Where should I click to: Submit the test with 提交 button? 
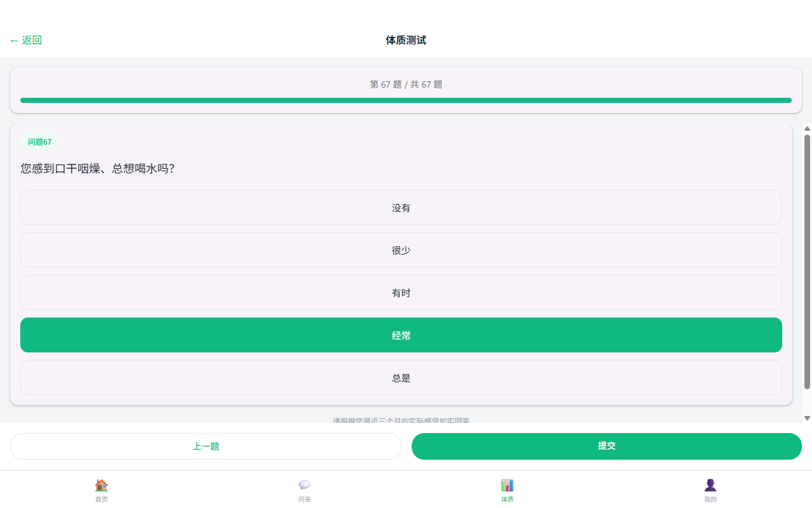(x=606, y=446)
